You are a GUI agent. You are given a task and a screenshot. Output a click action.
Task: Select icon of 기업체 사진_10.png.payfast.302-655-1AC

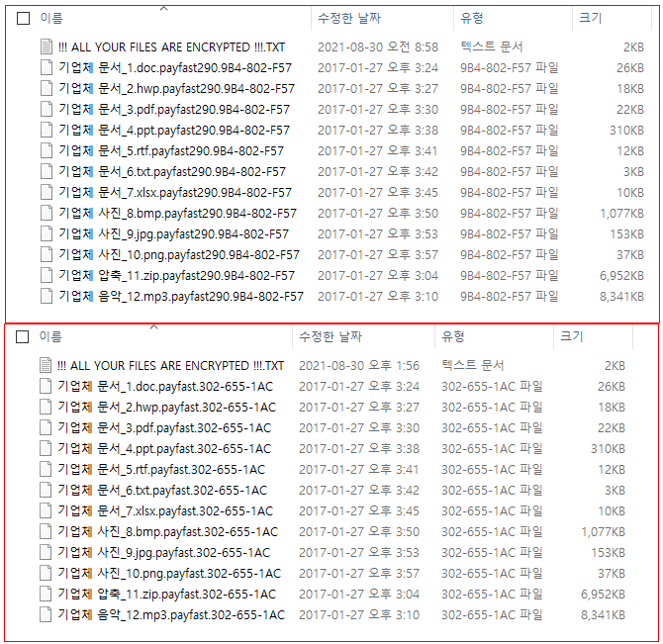click(46, 573)
